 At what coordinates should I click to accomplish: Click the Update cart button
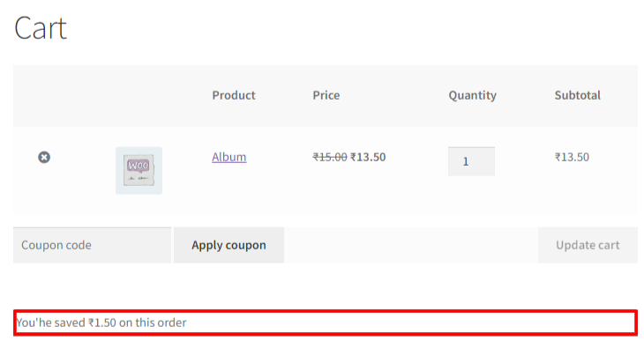588,245
